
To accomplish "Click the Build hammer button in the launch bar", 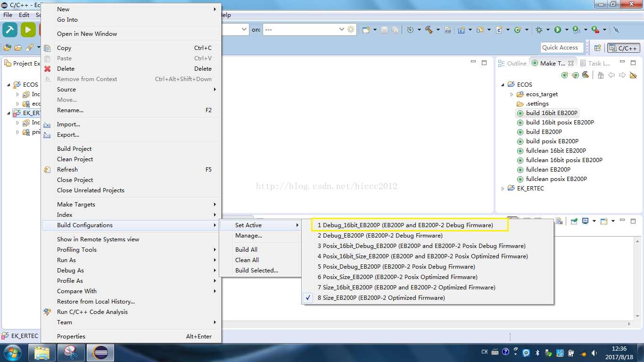I will (x=10, y=29).
